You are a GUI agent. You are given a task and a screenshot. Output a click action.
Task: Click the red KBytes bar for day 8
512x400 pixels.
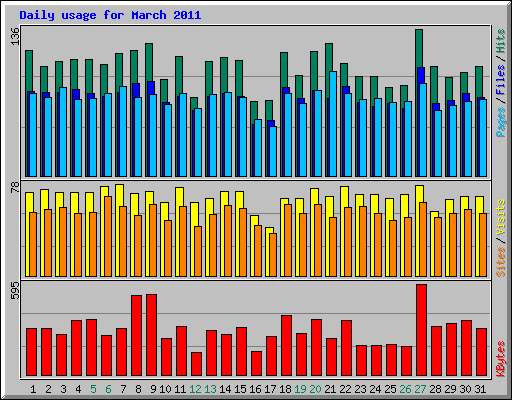point(136,335)
